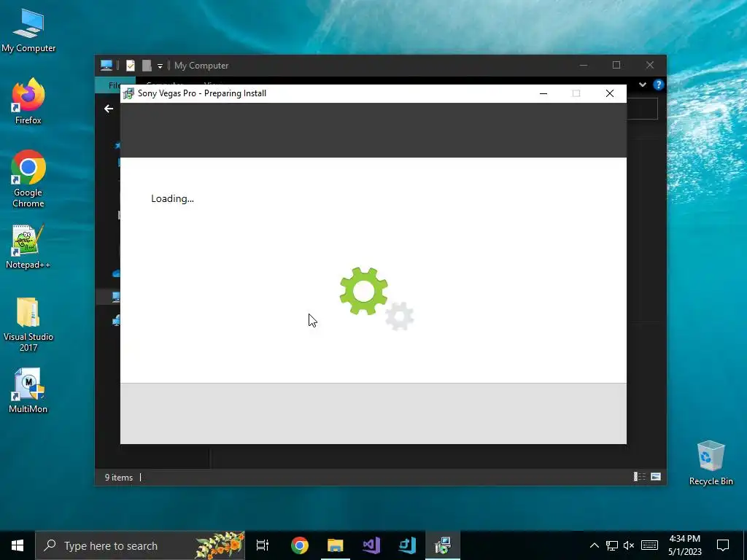Screen dimensions: 747x560
Task: Close the My Computer window
Action: coord(650,65)
